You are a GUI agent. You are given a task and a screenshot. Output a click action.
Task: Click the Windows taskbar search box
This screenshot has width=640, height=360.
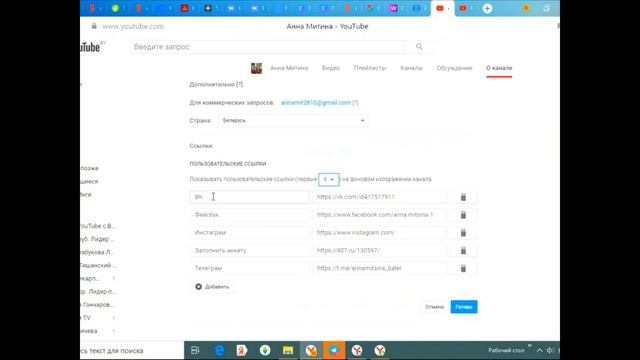[131, 351]
